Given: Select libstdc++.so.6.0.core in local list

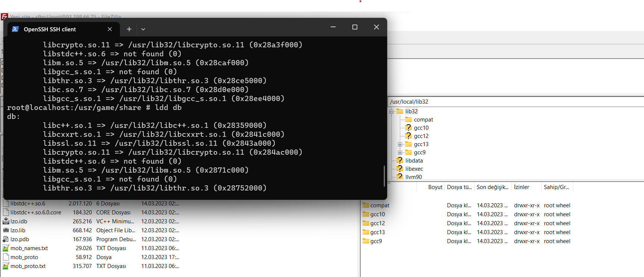Looking at the screenshot, I should (x=36, y=213).
